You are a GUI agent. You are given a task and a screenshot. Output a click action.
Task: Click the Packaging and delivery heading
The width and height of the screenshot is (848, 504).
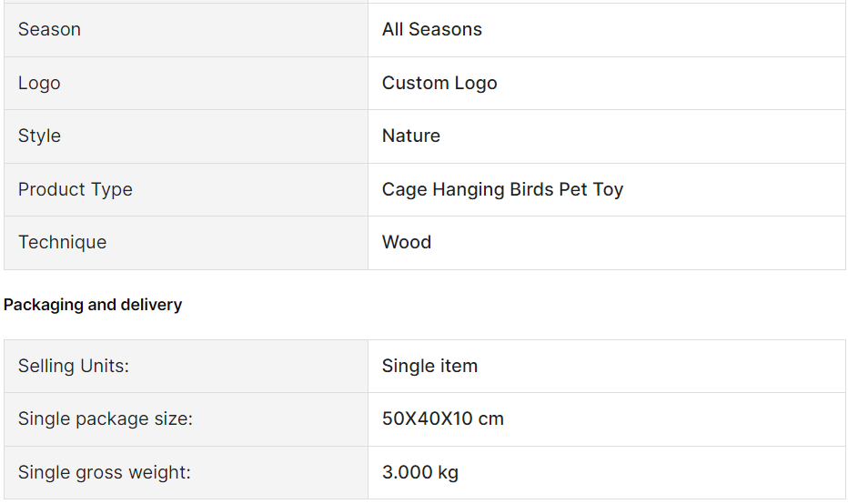pos(93,305)
